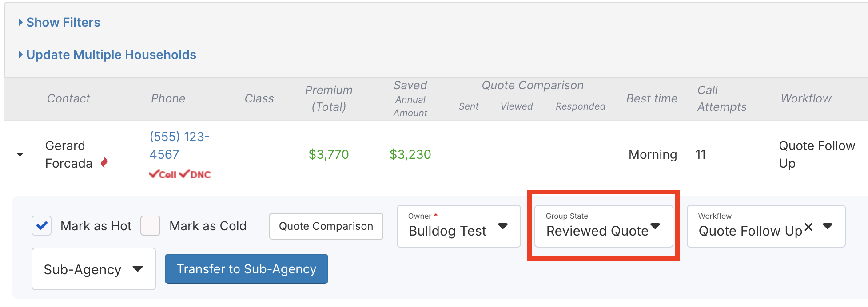The width and height of the screenshot is (868, 307).
Task: Open the Workflow dropdown arrow
Action: pos(827,226)
